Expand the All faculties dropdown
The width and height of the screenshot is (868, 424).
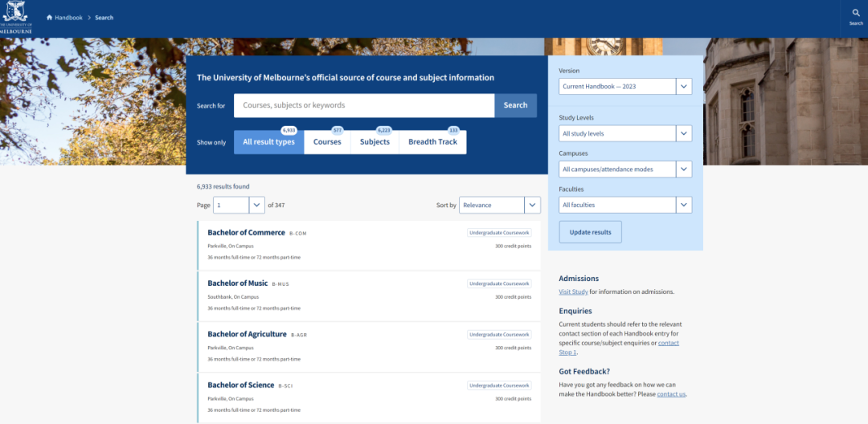pos(625,205)
